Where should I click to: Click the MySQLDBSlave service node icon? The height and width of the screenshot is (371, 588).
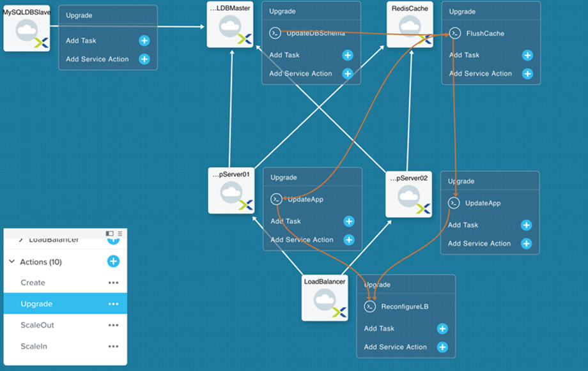click(27, 32)
